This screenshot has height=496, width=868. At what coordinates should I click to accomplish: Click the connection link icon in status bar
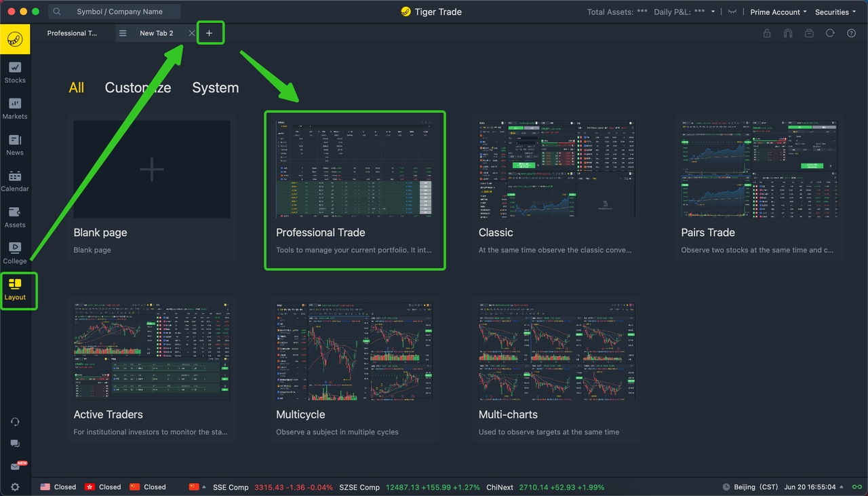pos(857,487)
